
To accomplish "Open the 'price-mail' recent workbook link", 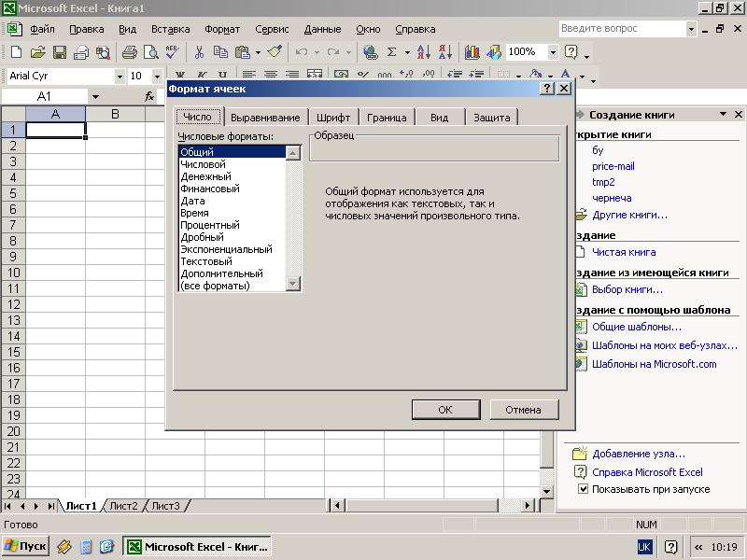I will pos(613,166).
